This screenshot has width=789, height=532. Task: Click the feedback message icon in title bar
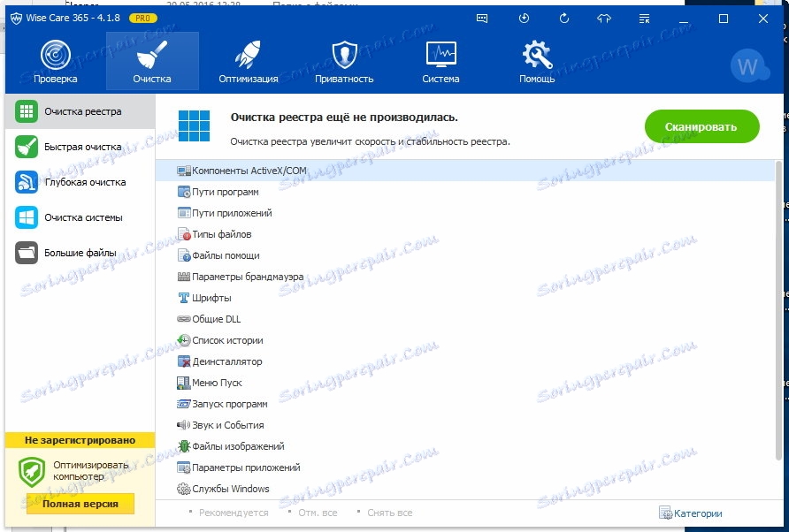482,19
